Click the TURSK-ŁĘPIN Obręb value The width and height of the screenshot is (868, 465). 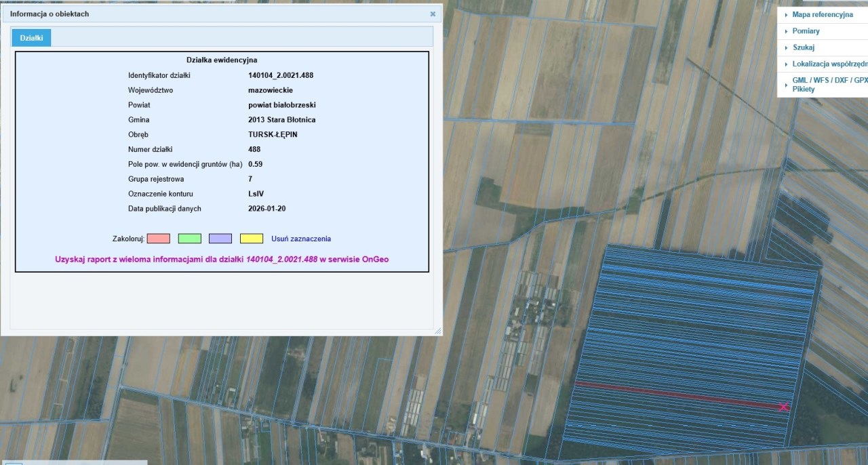(273, 134)
